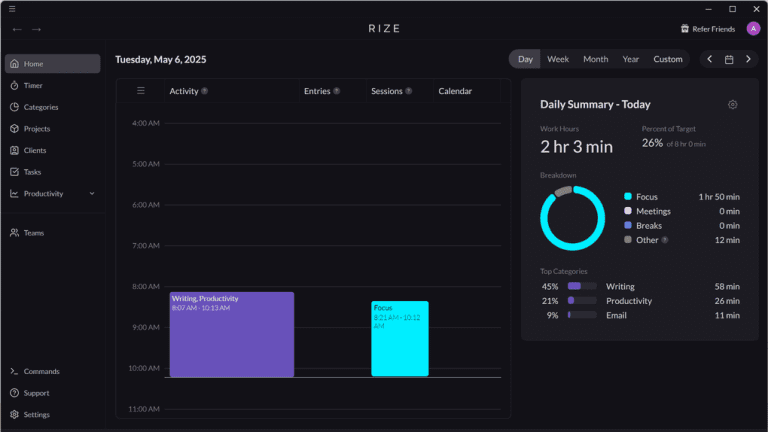Viewport: 768px width, 432px height.
Task: Click the Support question mark icon
Action: (x=14, y=393)
